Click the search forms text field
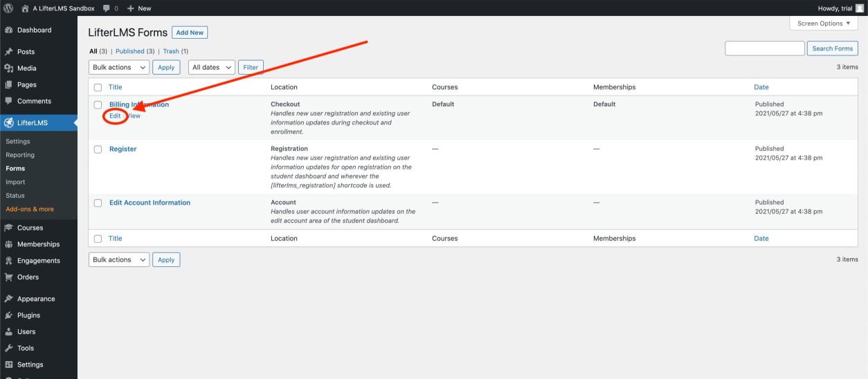Image resolution: width=868 pixels, height=379 pixels. 765,48
